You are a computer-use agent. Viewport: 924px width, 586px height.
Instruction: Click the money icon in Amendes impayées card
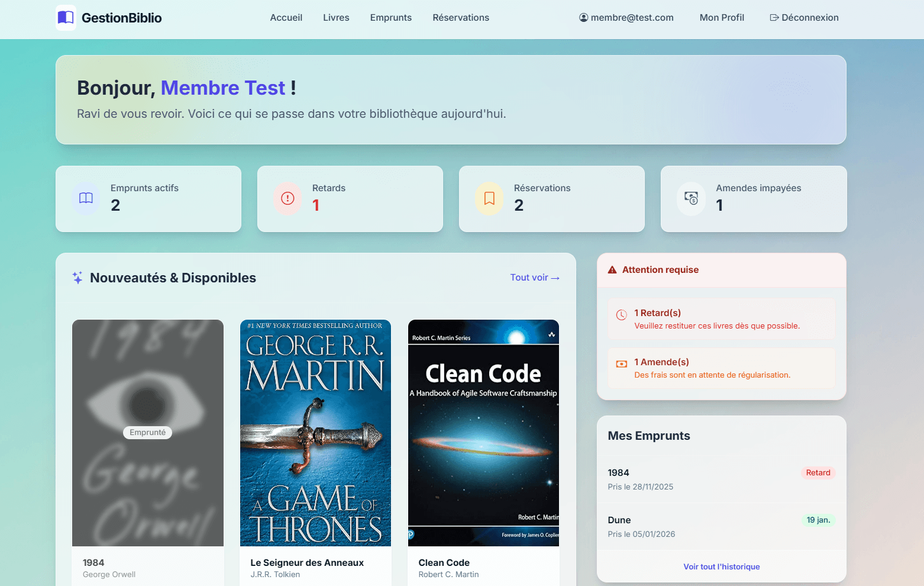point(691,198)
